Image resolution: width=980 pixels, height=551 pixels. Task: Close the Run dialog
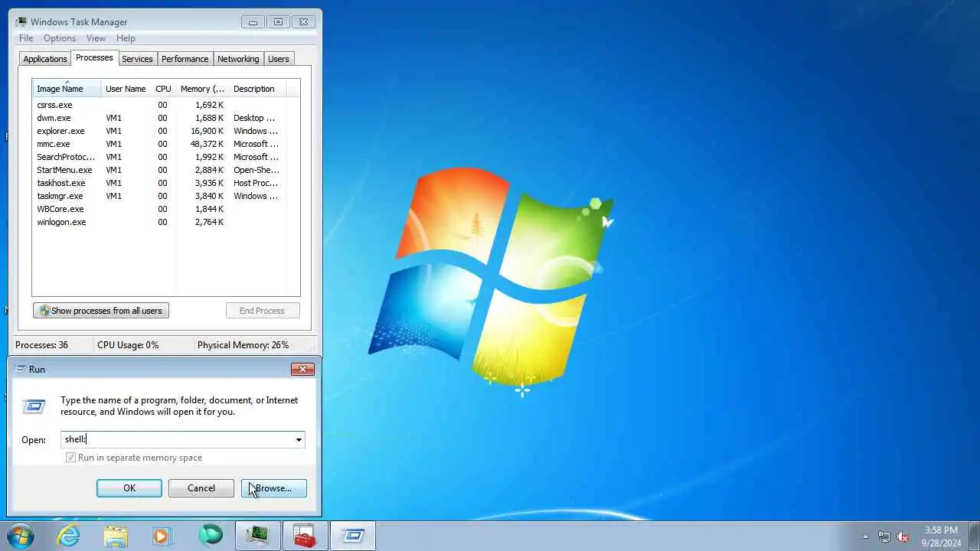(302, 369)
